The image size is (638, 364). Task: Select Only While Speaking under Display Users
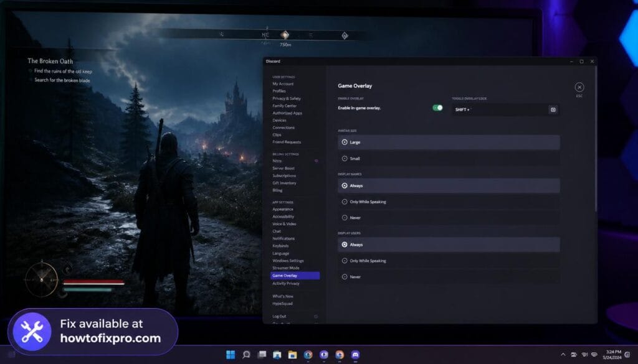(x=449, y=261)
